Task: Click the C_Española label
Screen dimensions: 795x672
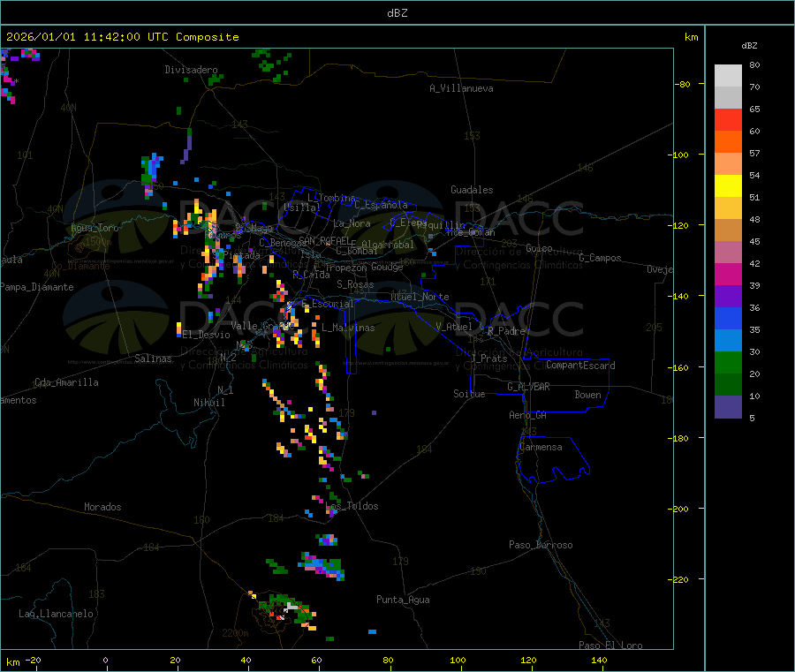Action: [x=382, y=205]
